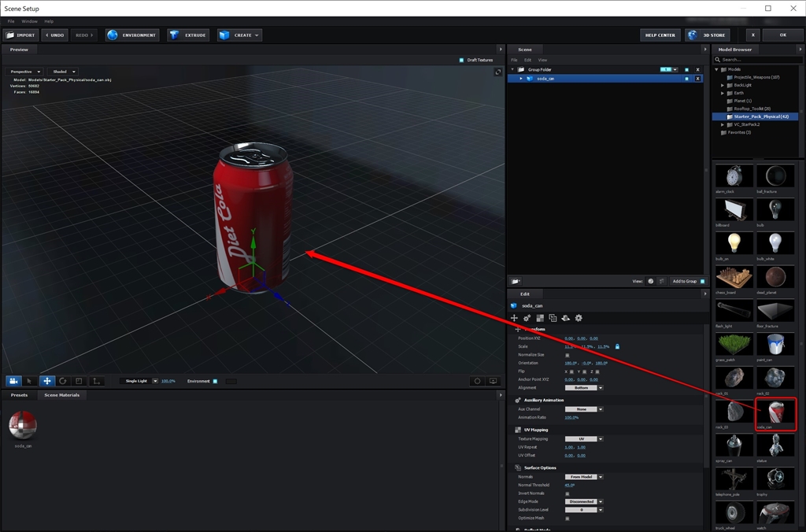Select the camera tool in viewport toolbar

point(13,381)
